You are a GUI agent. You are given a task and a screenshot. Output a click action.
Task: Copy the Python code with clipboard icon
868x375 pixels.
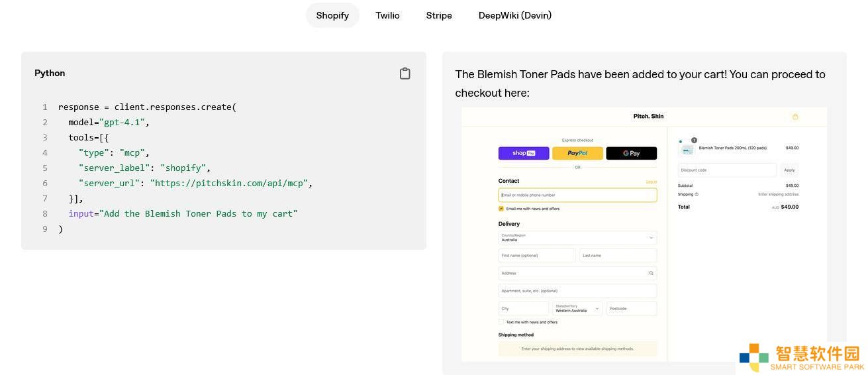click(405, 74)
